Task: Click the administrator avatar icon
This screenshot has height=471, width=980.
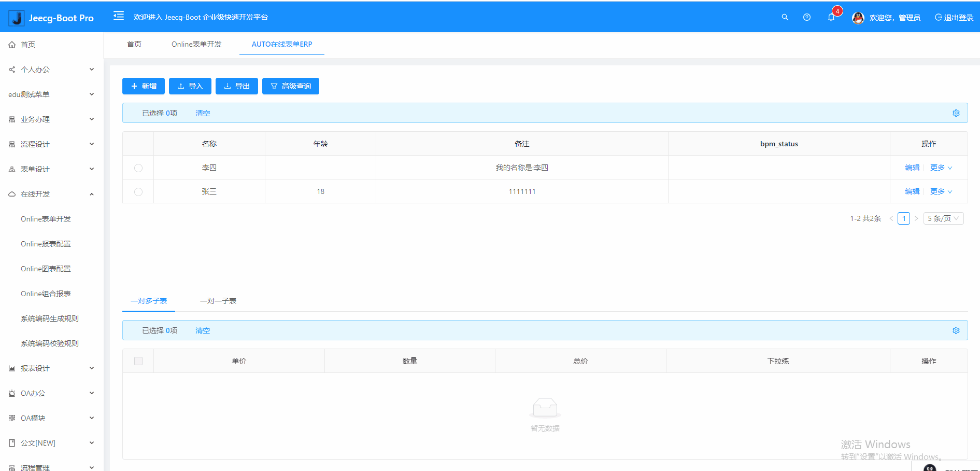Action: pos(858,18)
